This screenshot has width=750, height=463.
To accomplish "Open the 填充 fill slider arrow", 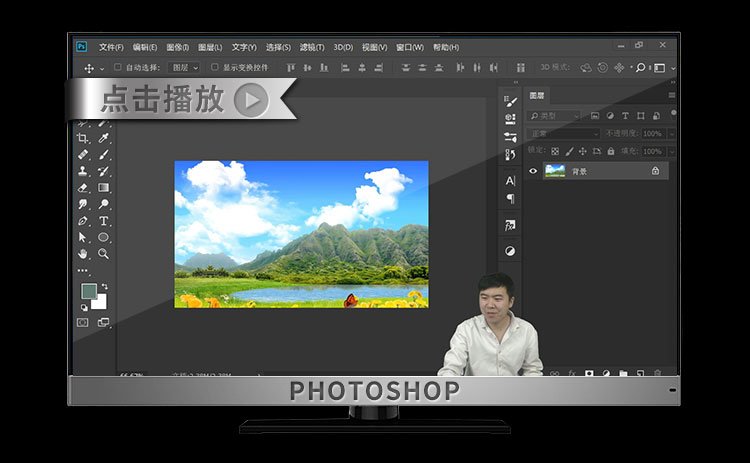I will (x=672, y=152).
